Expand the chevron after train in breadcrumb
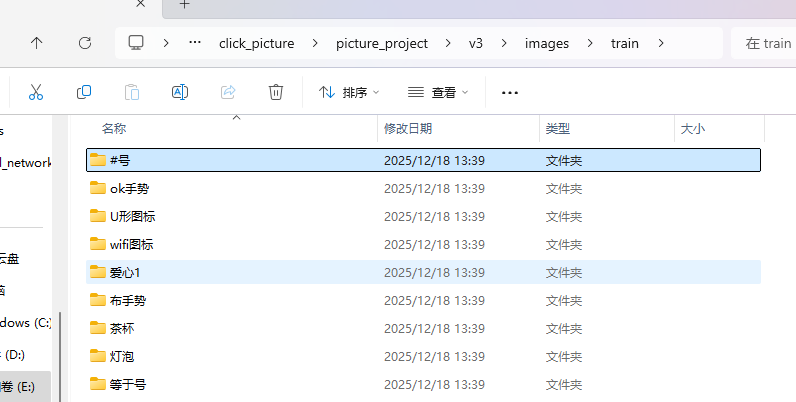The height and width of the screenshot is (402, 796). (661, 43)
